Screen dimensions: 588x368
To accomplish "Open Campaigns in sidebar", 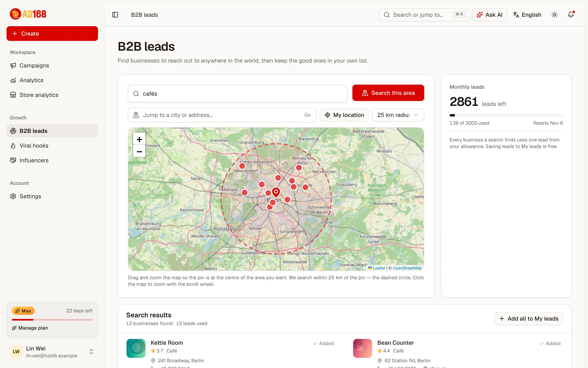I will pyautogui.click(x=52, y=65).
